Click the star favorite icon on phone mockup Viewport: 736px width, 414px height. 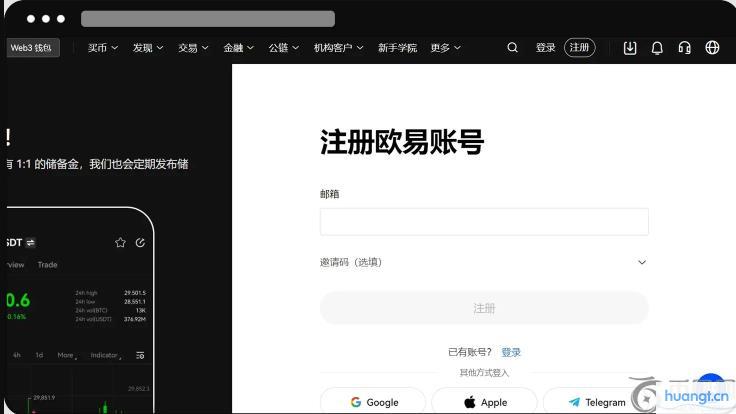pyautogui.click(x=120, y=243)
